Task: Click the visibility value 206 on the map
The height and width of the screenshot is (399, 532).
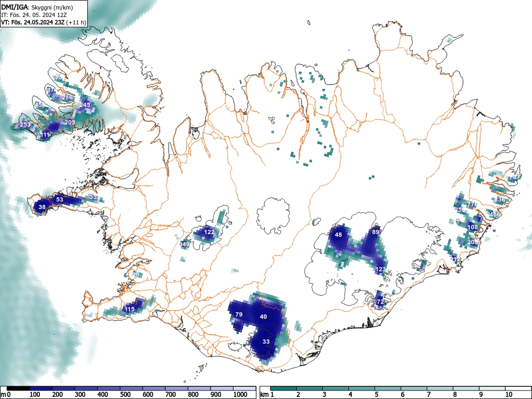Action: tap(472, 242)
